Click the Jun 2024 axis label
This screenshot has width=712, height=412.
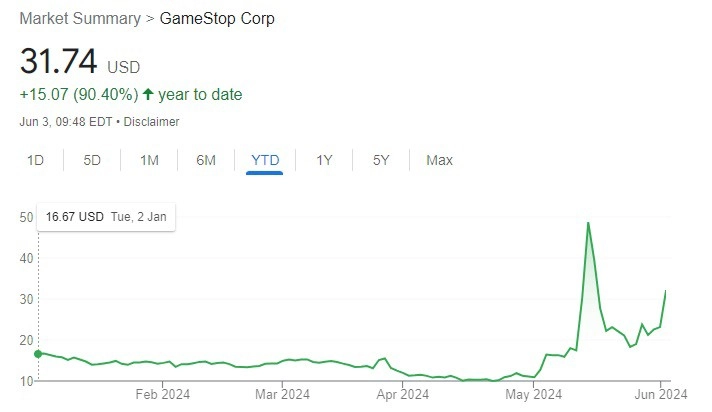pyautogui.click(x=661, y=394)
